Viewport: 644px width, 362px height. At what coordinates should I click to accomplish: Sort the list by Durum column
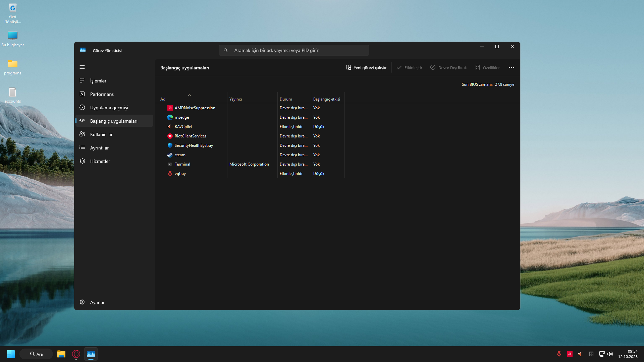[286, 99]
